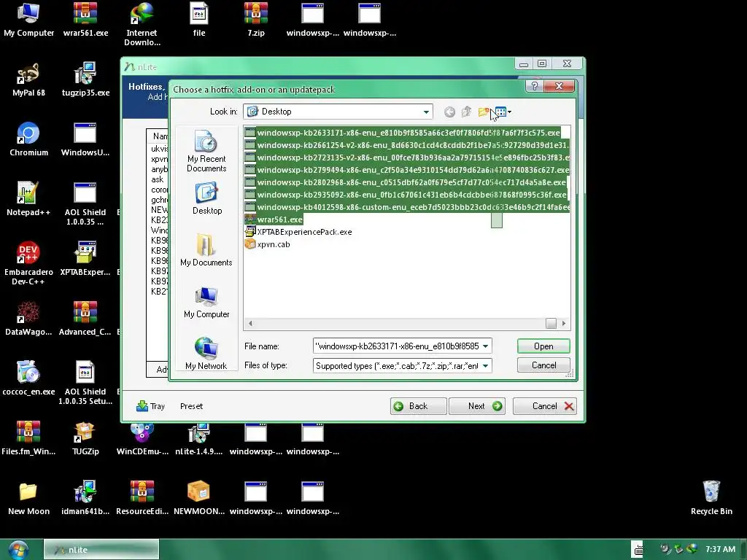The width and height of the screenshot is (747, 560).
Task: Open wrar561.exe desktop icon
Action: tap(86, 20)
